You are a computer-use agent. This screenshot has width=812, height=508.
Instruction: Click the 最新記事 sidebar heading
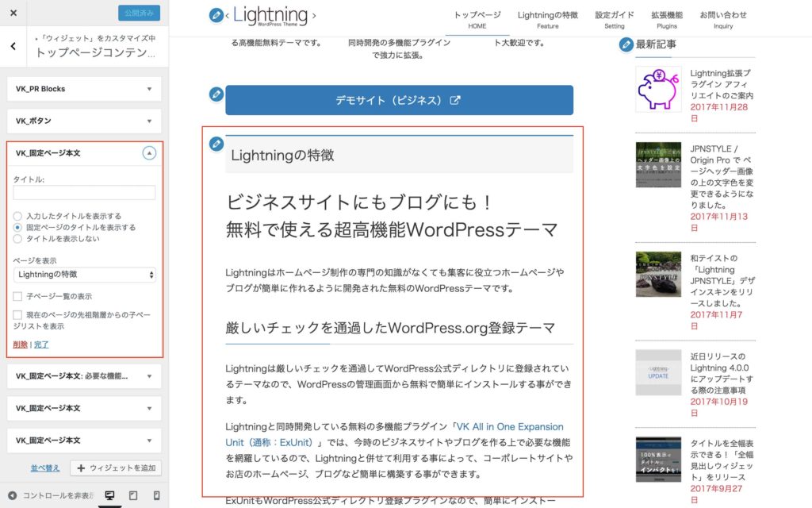(656, 44)
